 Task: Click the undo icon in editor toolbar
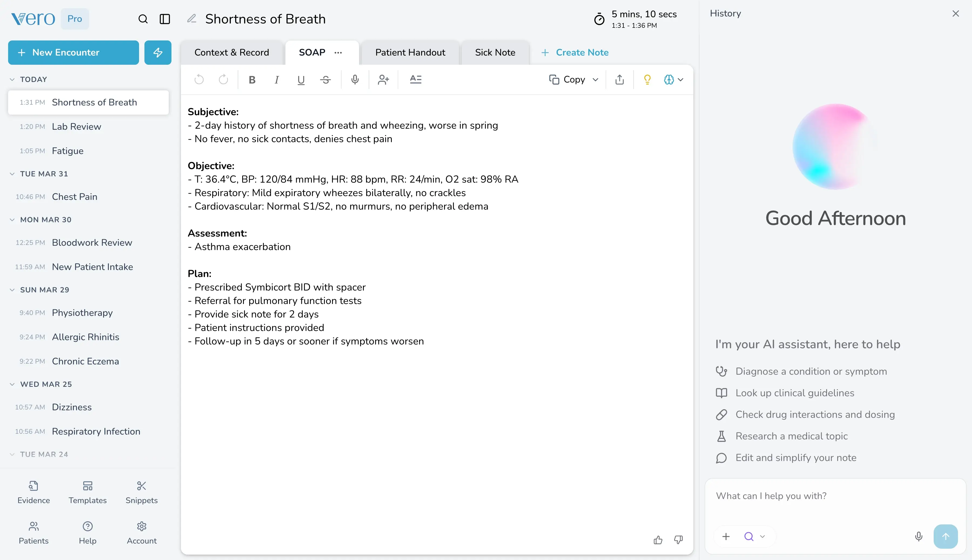(199, 80)
